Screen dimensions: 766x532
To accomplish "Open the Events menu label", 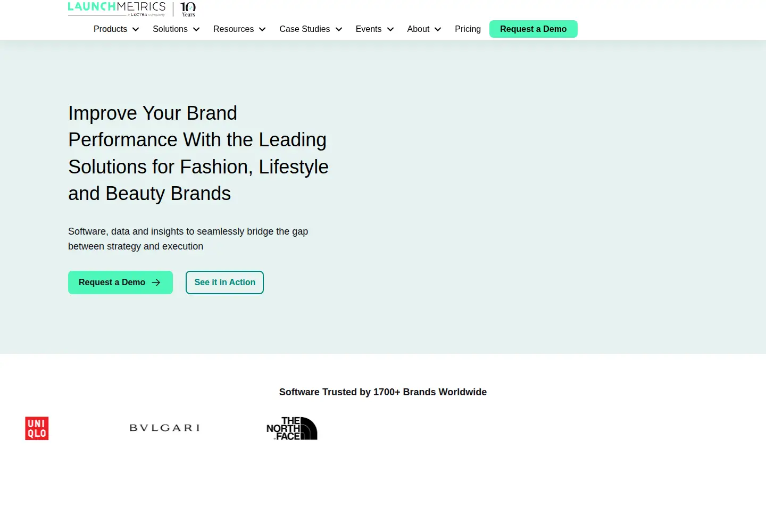I will (x=369, y=29).
